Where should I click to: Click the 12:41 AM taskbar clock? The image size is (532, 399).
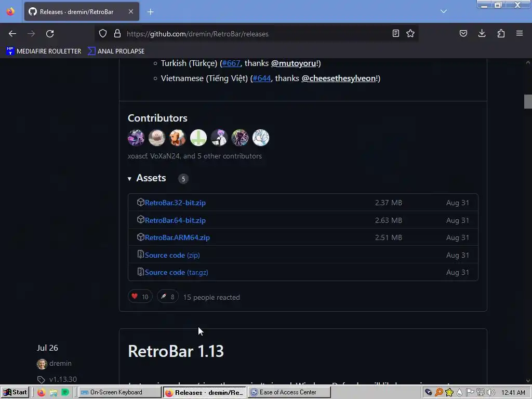click(x=513, y=393)
